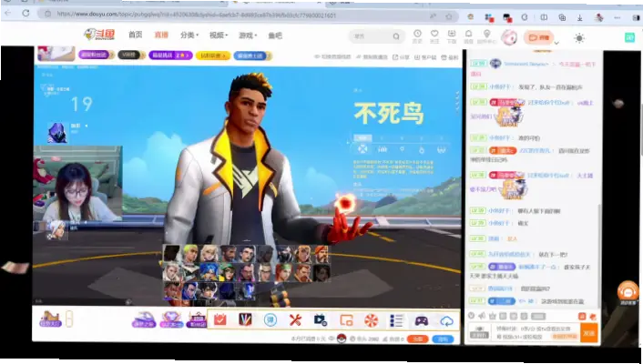Open the fan badge box left of chat input
Screen dimensions: 643x364
click(x=479, y=332)
